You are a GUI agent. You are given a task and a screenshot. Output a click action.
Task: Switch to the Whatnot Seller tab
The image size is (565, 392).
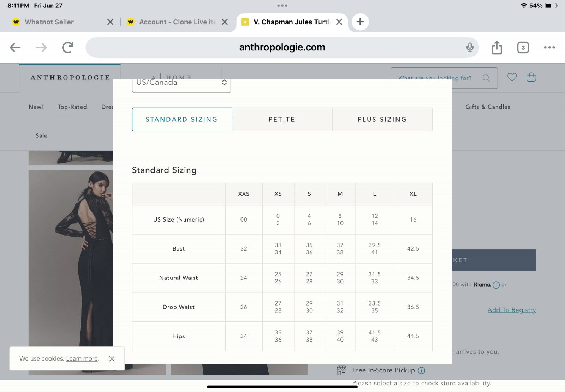[x=49, y=22]
